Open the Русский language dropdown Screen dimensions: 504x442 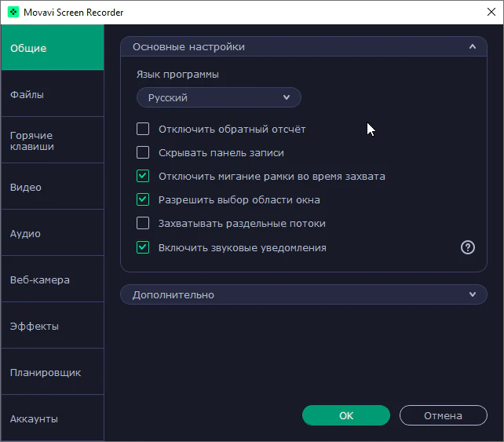[x=219, y=97]
